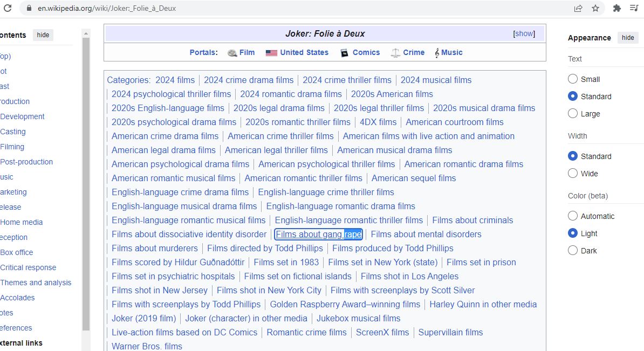Screen dimensions: 644x351
Task: Go to Critical response in contents
Action: pyautogui.click(x=28, y=267)
